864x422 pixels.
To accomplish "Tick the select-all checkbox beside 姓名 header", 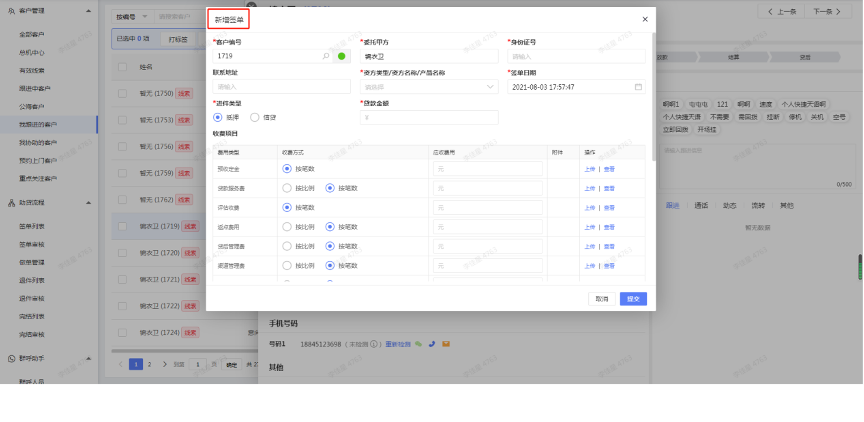I will click(x=122, y=67).
